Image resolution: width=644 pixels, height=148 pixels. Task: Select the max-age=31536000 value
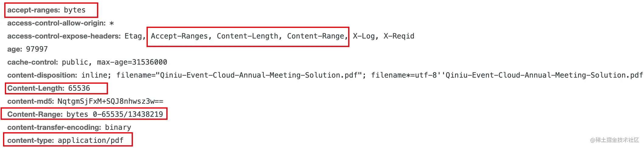click(132, 62)
